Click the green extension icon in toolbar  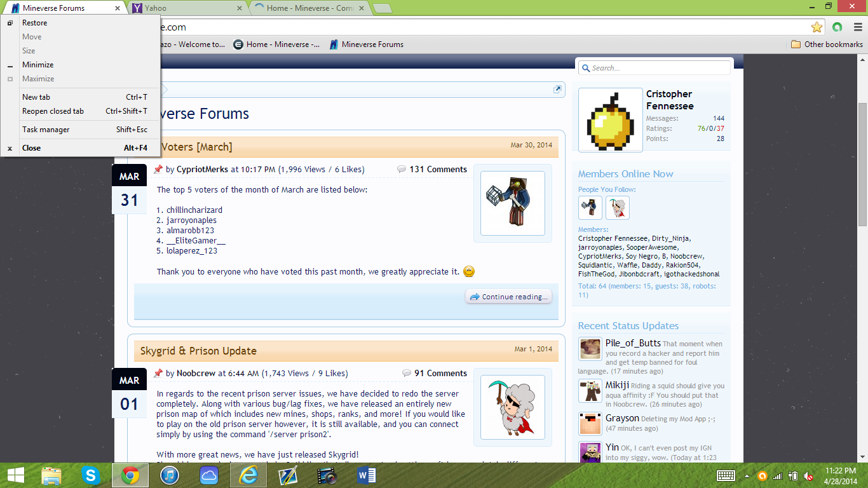(837, 27)
